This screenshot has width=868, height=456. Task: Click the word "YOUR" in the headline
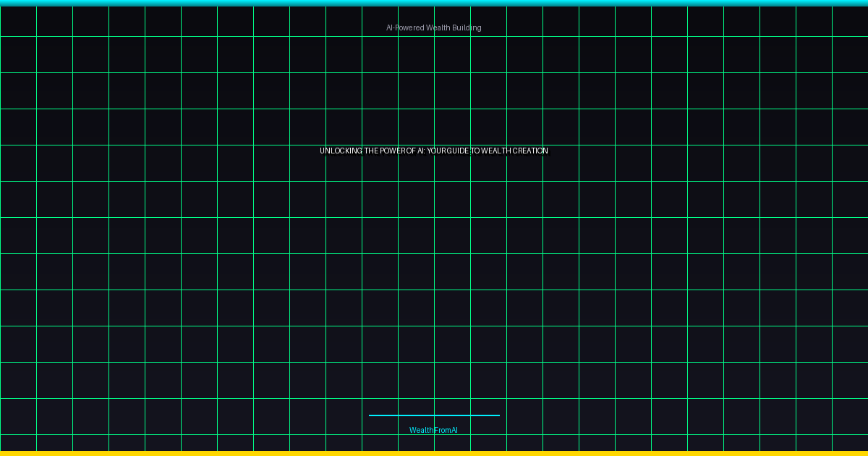pyautogui.click(x=437, y=151)
